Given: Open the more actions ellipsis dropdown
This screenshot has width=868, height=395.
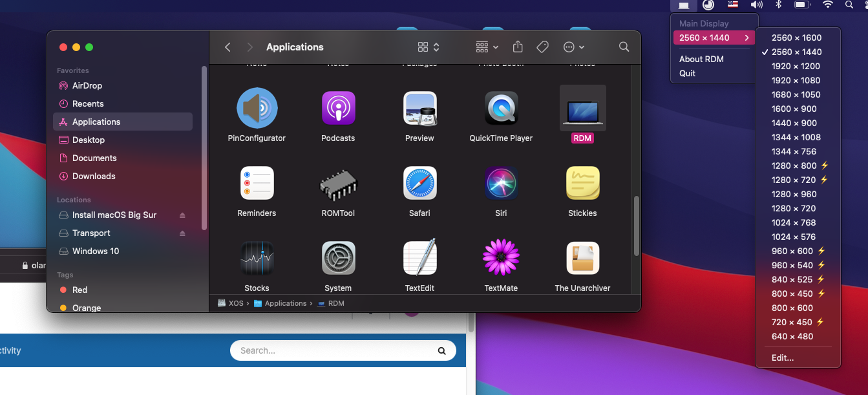Looking at the screenshot, I should pos(574,47).
